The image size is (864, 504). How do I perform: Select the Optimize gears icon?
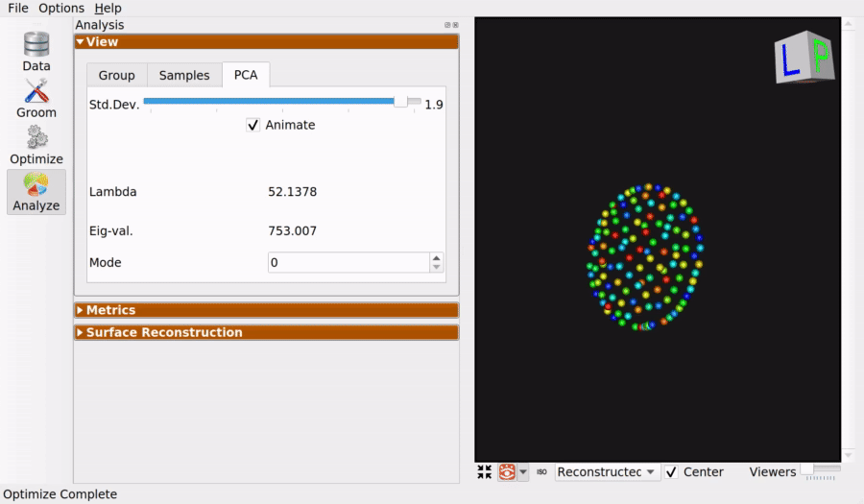click(x=36, y=137)
